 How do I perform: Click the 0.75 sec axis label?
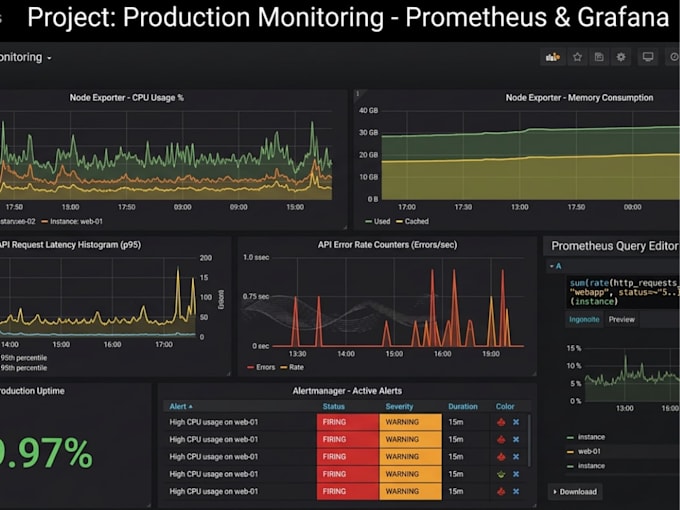[255, 297]
